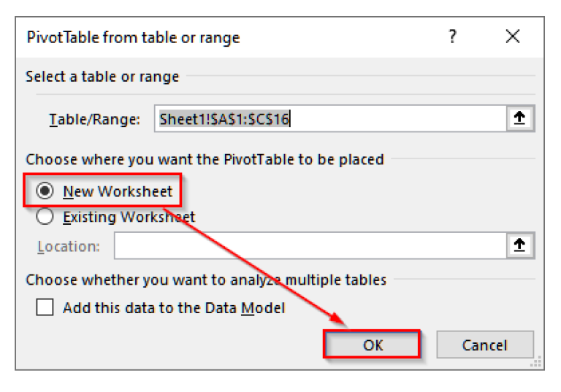This screenshot has width=561, height=392.
Task: Collapse dialog using Location arrow icon
Action: click(x=519, y=245)
